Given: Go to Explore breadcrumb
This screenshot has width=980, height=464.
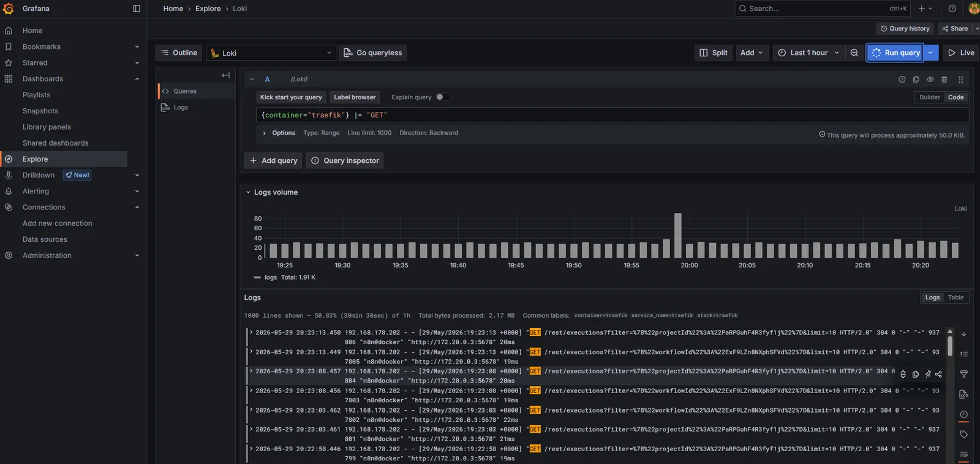Looking at the screenshot, I should click(208, 9).
